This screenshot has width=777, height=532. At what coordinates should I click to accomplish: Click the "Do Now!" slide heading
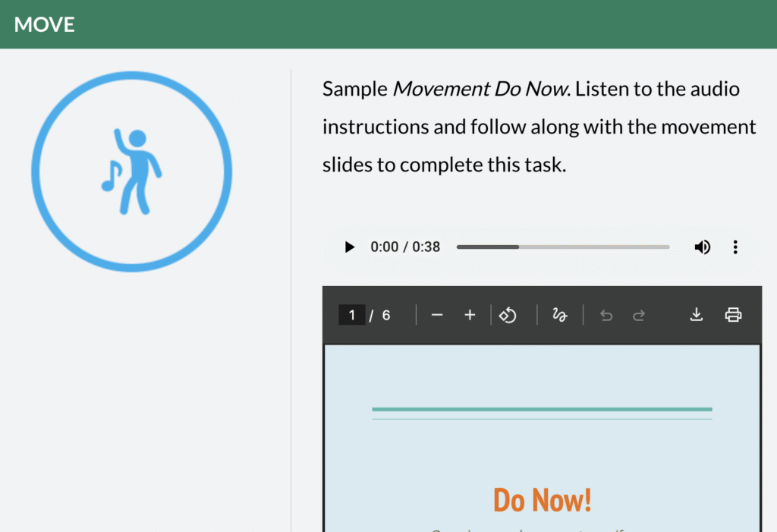(542, 500)
